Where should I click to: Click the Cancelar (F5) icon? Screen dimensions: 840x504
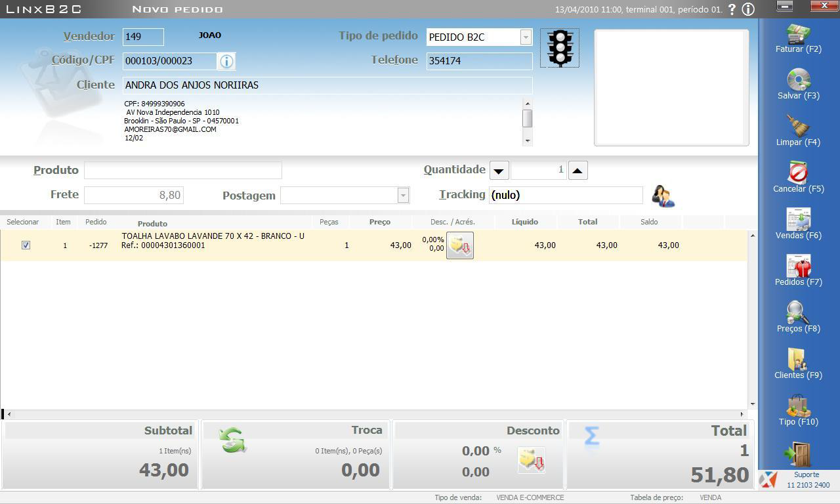point(798,173)
